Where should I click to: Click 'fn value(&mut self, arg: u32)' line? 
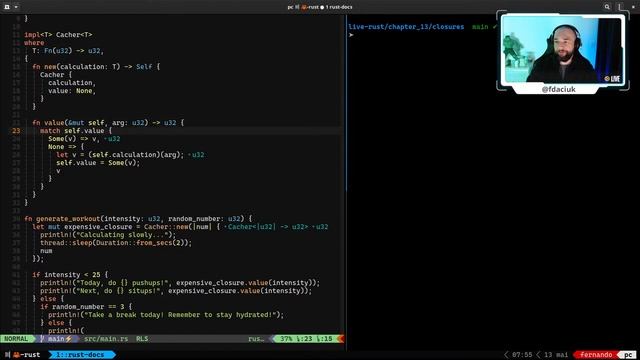tap(108, 122)
